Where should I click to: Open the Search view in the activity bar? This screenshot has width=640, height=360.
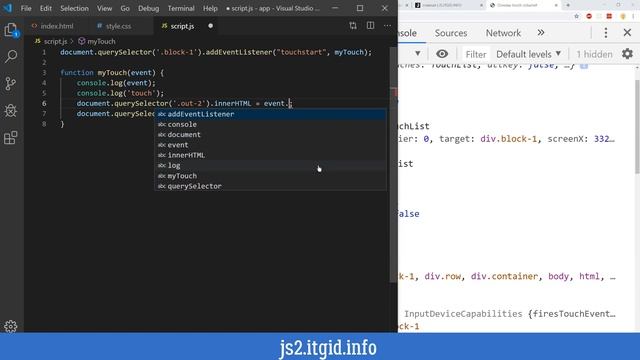coord(11,56)
